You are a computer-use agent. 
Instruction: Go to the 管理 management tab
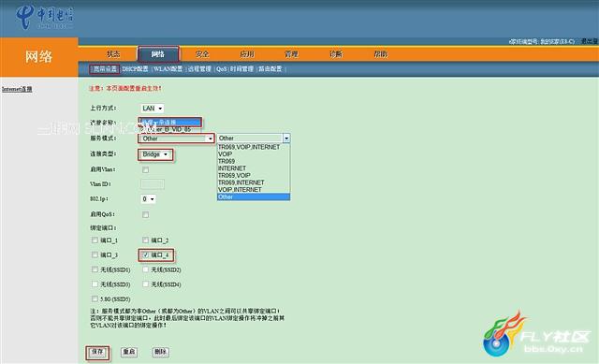(x=291, y=54)
